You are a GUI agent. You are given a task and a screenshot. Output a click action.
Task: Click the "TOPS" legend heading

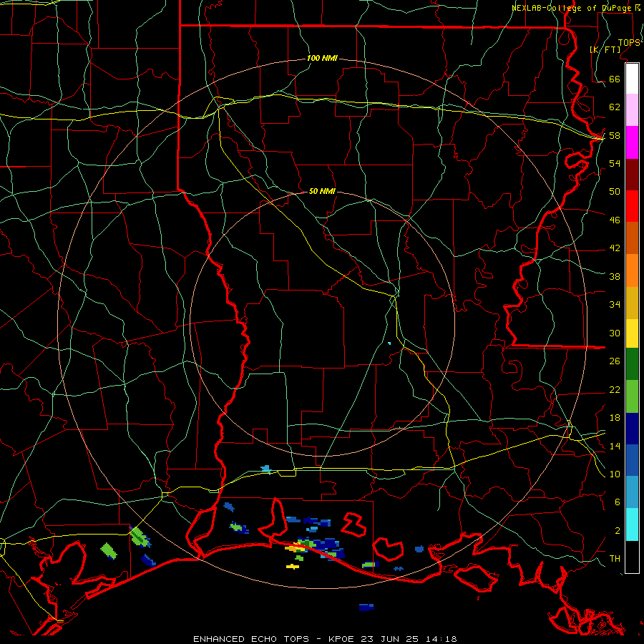629,42
